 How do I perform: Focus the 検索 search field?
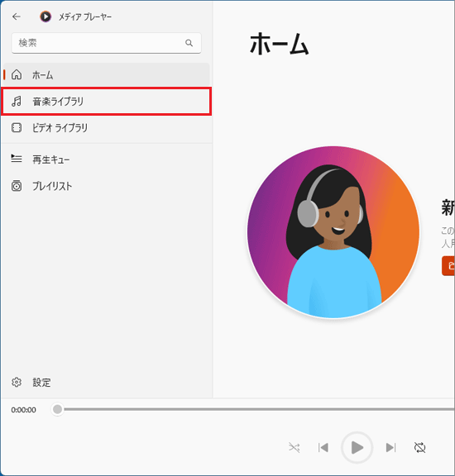[106, 43]
